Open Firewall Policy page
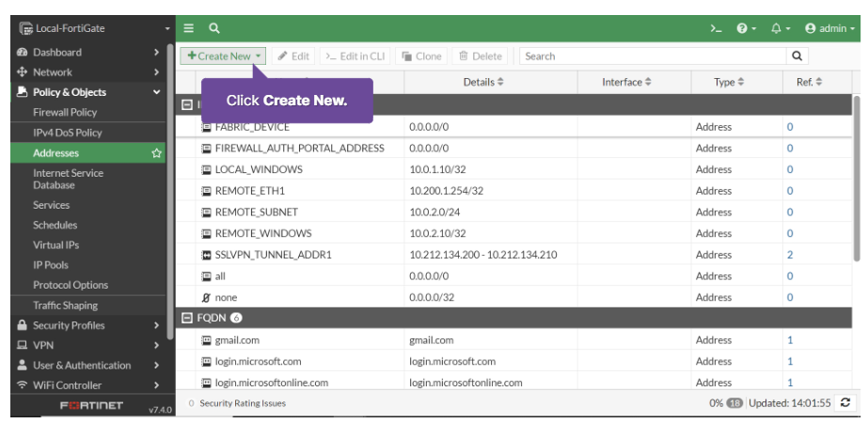Viewport: 868px width, 439px height. 65,112
